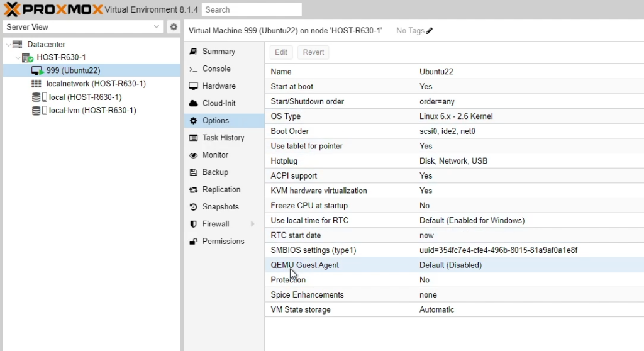The height and width of the screenshot is (351, 644).
Task: Click the localnetwork grid icon
Action: (36, 84)
